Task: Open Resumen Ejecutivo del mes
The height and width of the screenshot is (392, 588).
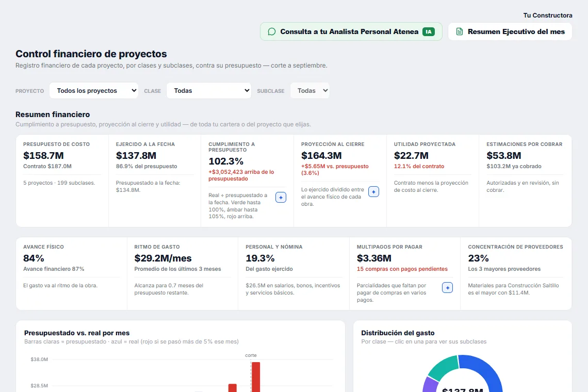Action: 510,31
